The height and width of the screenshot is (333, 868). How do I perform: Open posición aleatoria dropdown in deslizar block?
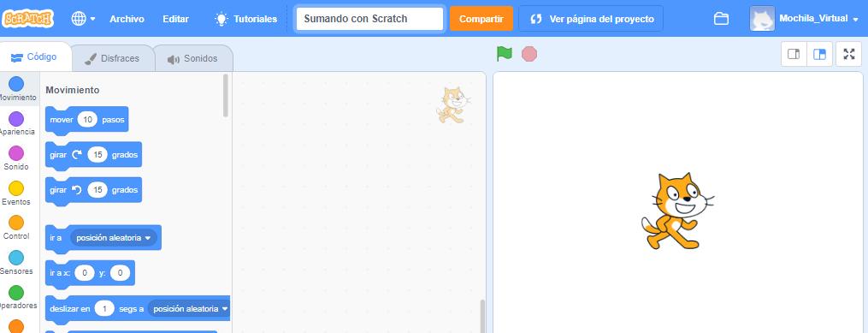pyautogui.click(x=189, y=309)
